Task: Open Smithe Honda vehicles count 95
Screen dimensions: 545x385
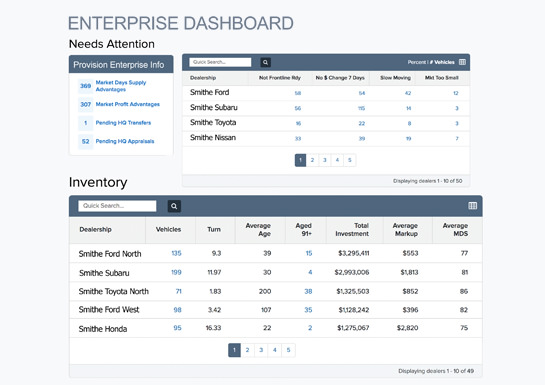Action: (x=177, y=328)
